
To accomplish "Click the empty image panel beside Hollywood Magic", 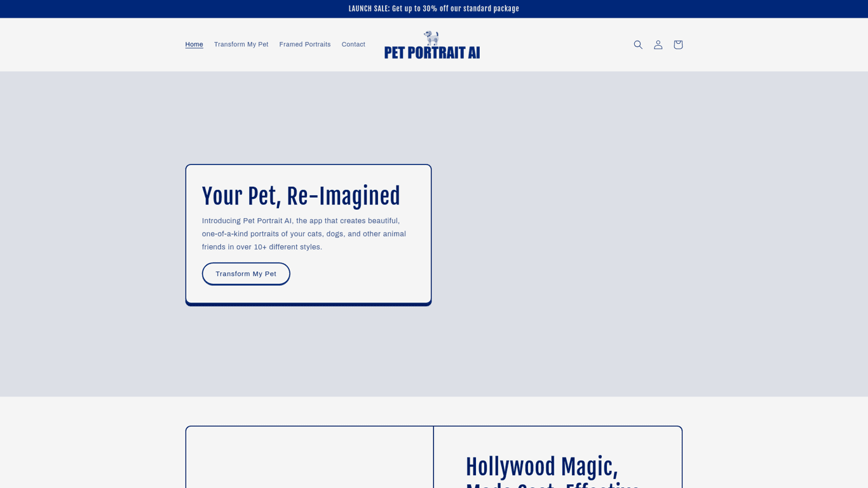I will click(309, 457).
